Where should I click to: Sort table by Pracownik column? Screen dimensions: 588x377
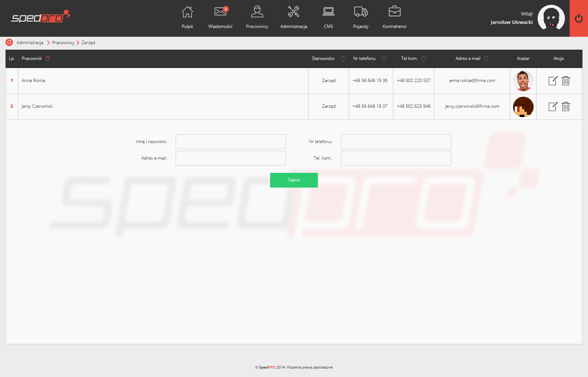[48, 58]
